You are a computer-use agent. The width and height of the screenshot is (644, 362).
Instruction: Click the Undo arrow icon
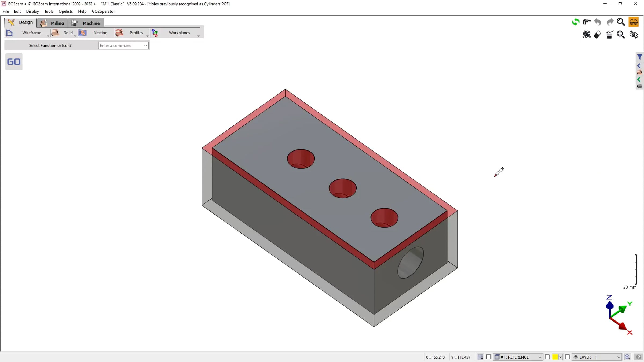point(598,22)
